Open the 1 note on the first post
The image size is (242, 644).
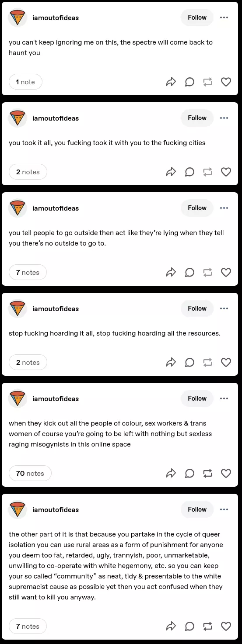tap(25, 82)
